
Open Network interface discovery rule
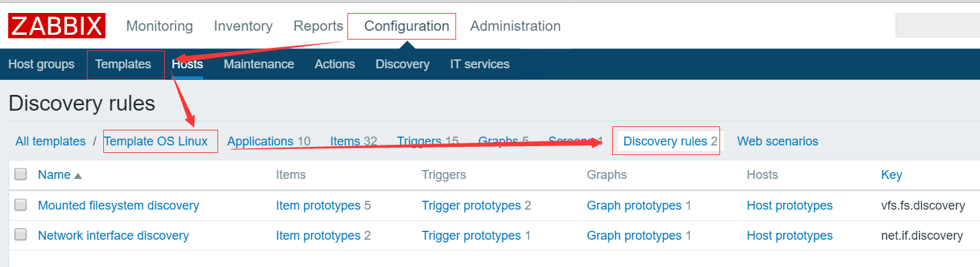tap(114, 236)
